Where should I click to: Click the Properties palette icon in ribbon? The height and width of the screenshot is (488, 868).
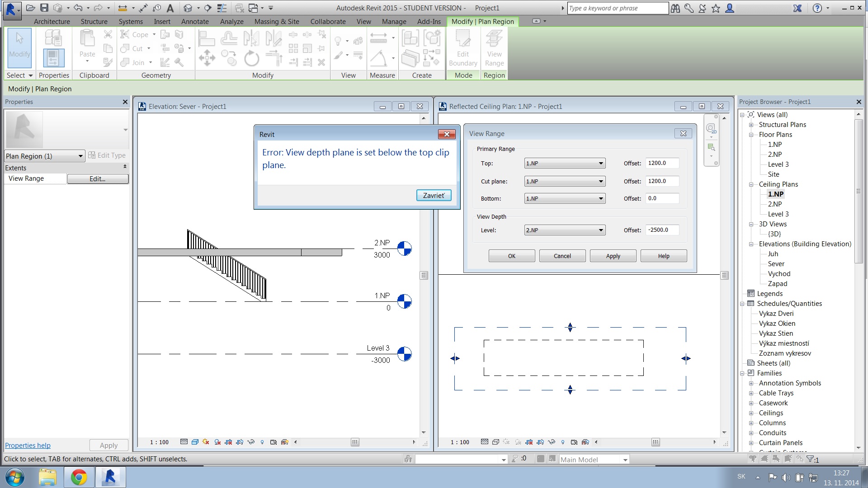tap(54, 58)
